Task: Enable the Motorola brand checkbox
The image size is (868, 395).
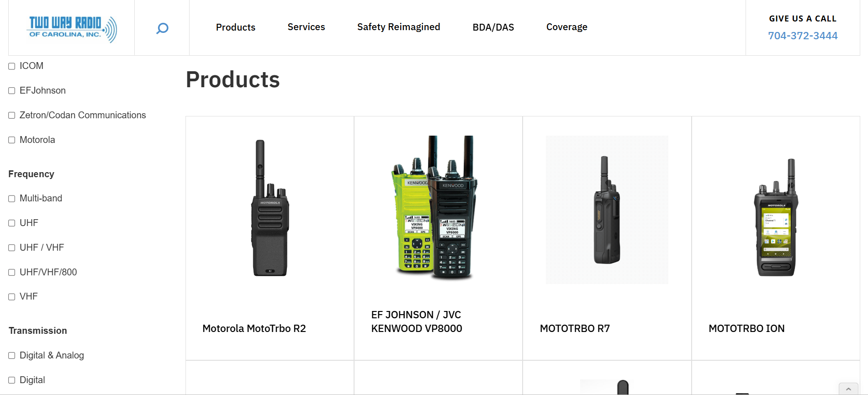Action: pos(12,140)
